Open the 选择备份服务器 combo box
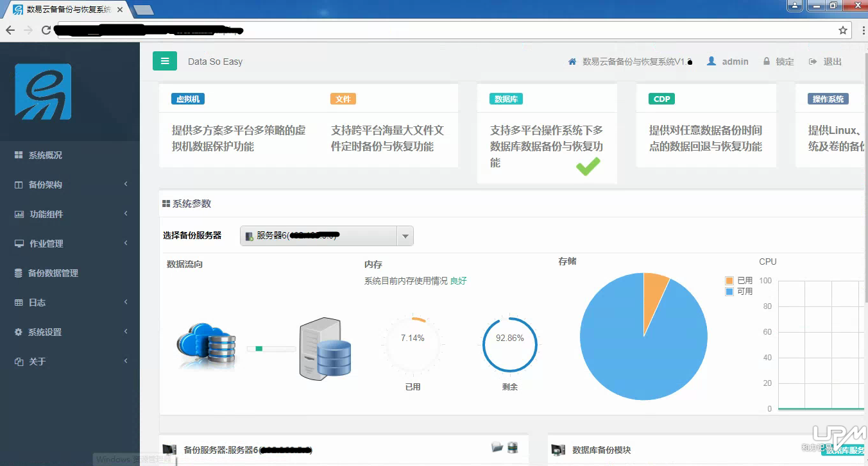 click(327, 236)
